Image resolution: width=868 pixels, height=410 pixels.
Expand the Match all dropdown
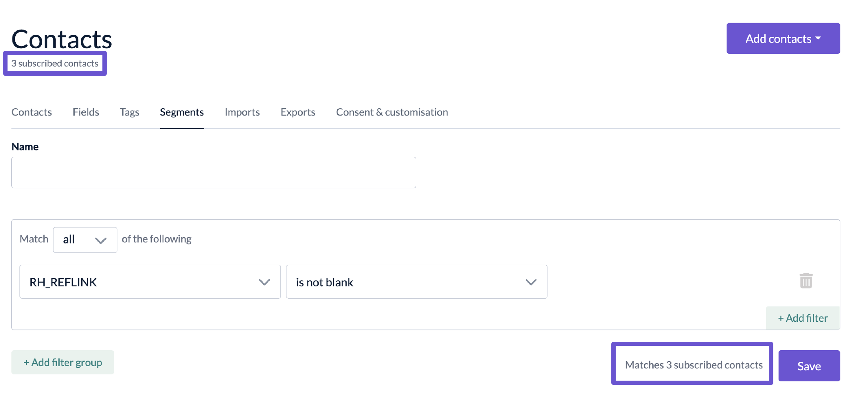(85, 240)
